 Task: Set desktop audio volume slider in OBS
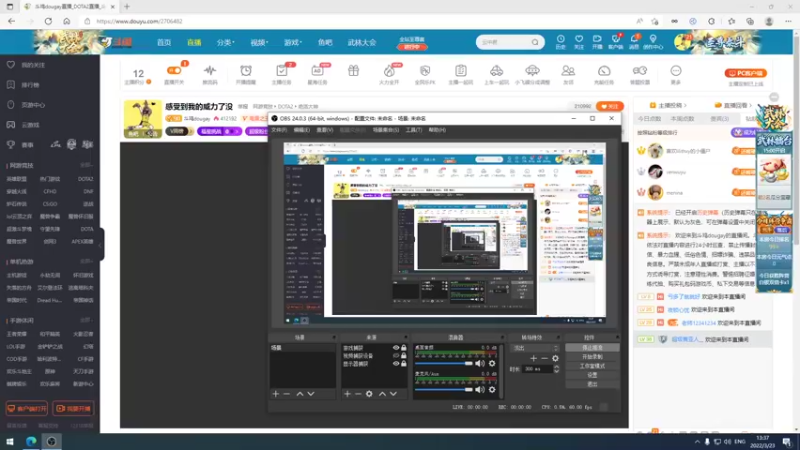[x=443, y=364]
